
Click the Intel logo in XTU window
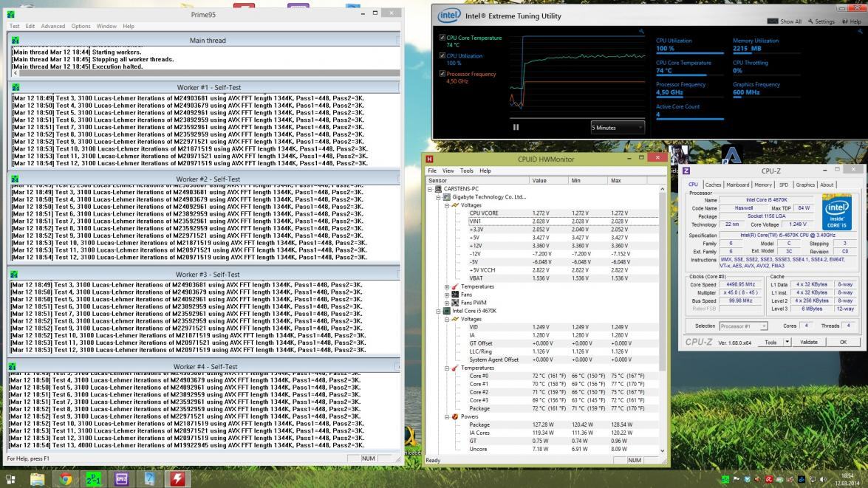[449, 16]
